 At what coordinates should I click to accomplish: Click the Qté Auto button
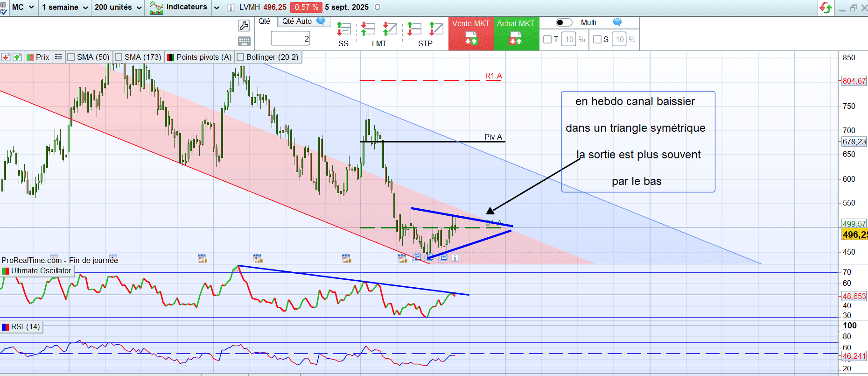[304, 21]
